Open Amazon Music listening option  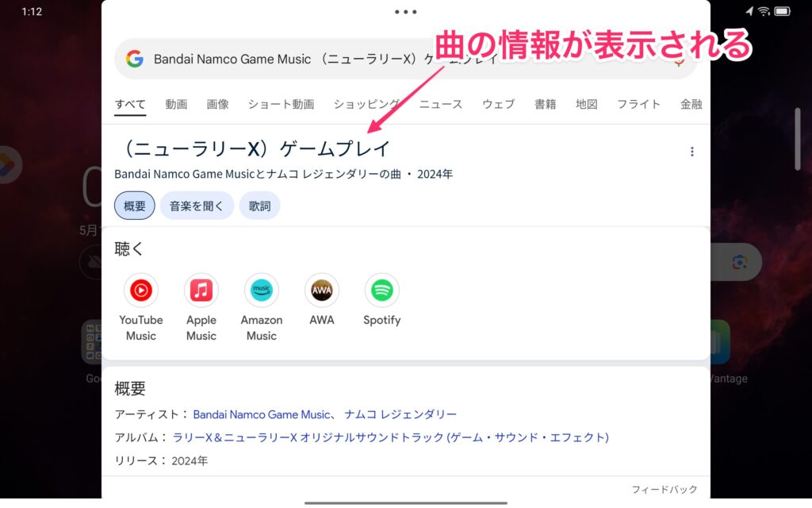tap(262, 308)
